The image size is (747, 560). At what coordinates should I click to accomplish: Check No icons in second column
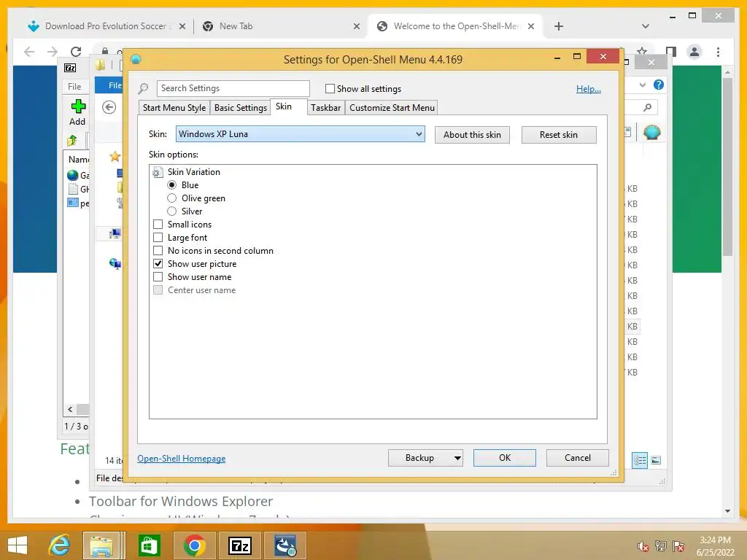[158, 251]
